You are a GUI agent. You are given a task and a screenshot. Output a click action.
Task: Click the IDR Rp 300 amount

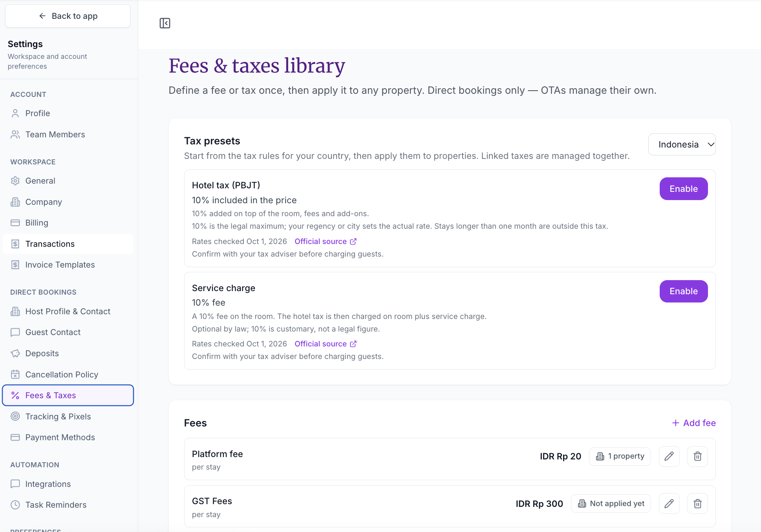point(540,504)
